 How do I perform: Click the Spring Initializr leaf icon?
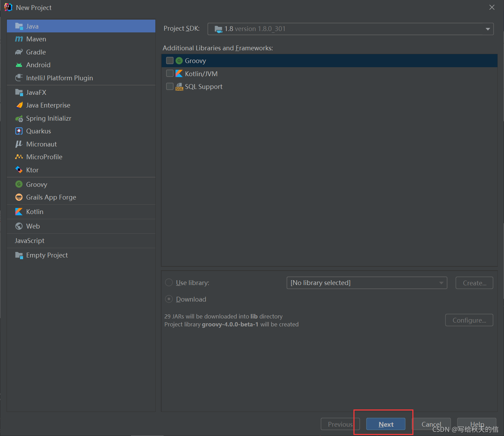tap(19, 119)
